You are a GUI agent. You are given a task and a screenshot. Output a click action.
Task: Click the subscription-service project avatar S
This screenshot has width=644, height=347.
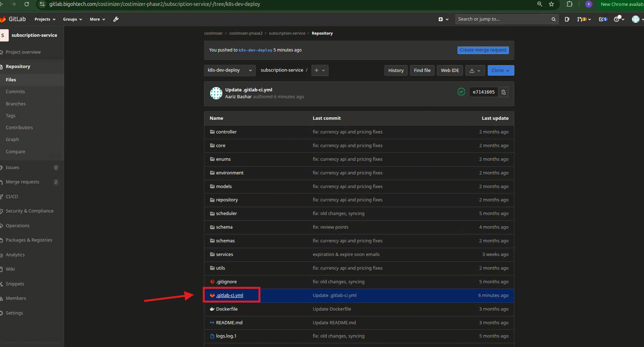(4, 35)
